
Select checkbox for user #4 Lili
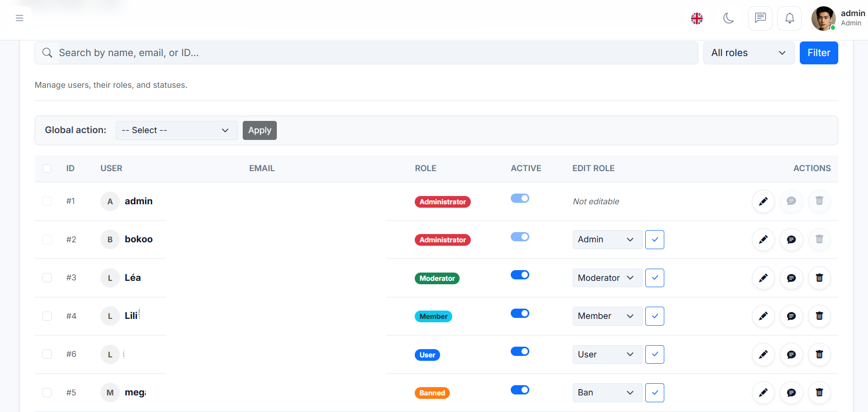[x=47, y=316]
